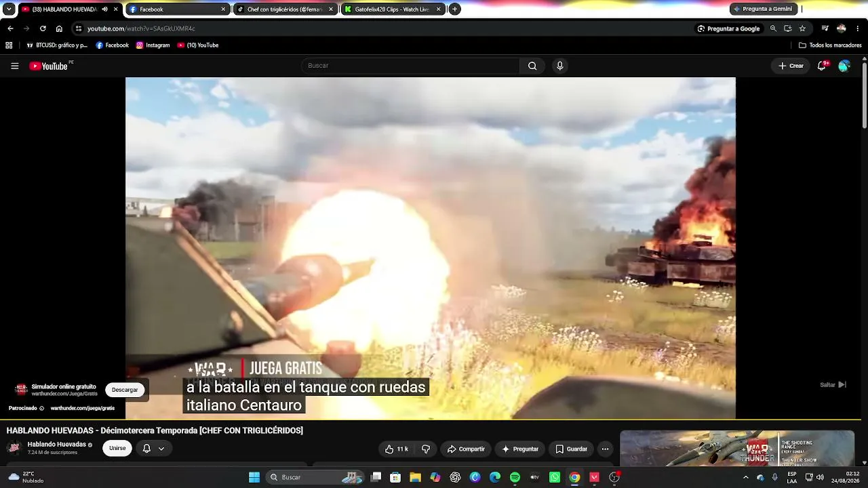The image size is (868, 488).
Task: Join the channel with Unirse
Action: [117, 449]
